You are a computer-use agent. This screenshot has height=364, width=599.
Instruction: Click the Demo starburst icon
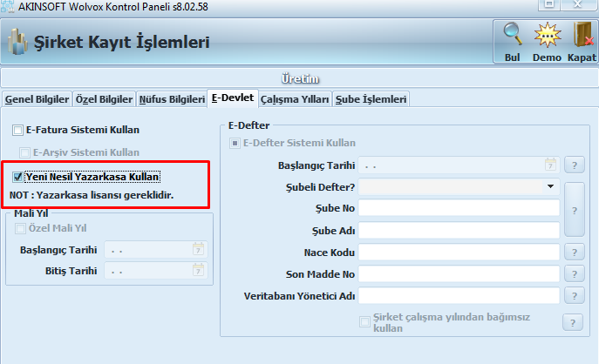[x=547, y=35]
